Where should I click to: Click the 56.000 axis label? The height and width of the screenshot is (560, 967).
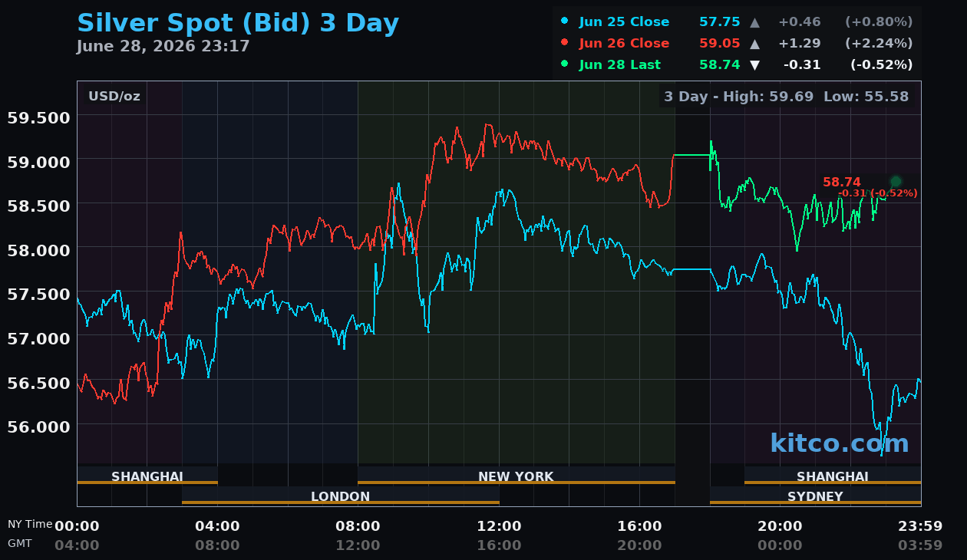click(x=38, y=427)
